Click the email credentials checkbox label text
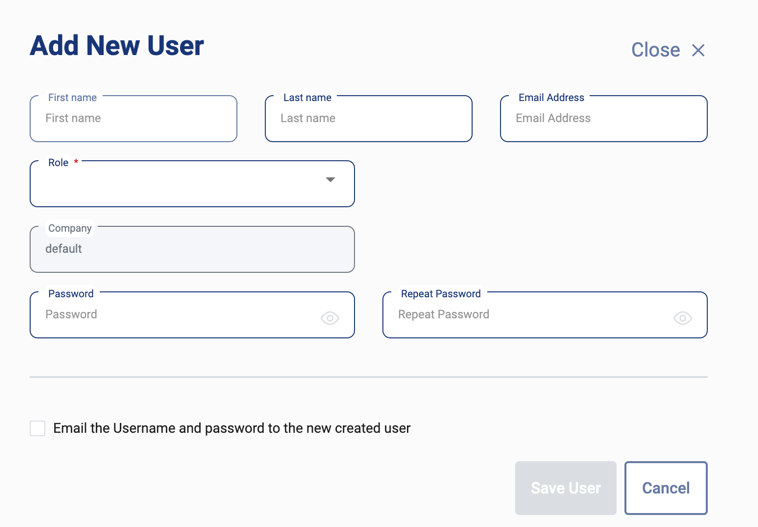The image size is (758, 527). (x=232, y=428)
